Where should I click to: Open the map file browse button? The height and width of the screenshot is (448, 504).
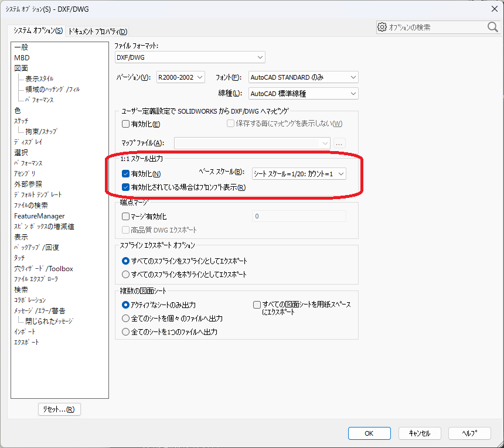point(339,143)
